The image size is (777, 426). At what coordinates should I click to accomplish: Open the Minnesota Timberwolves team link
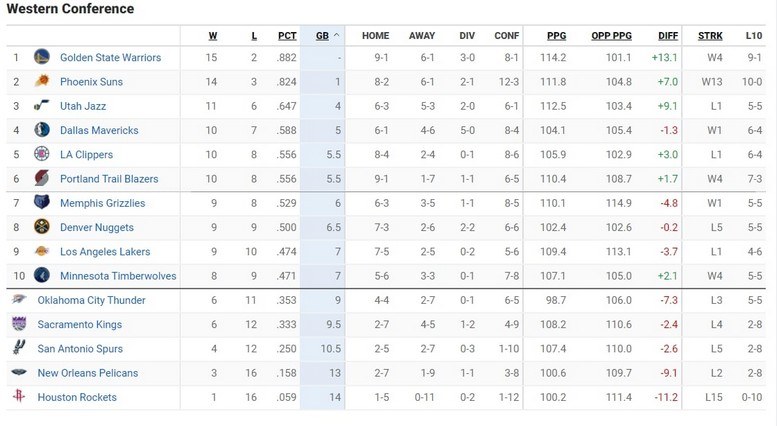coord(118,276)
